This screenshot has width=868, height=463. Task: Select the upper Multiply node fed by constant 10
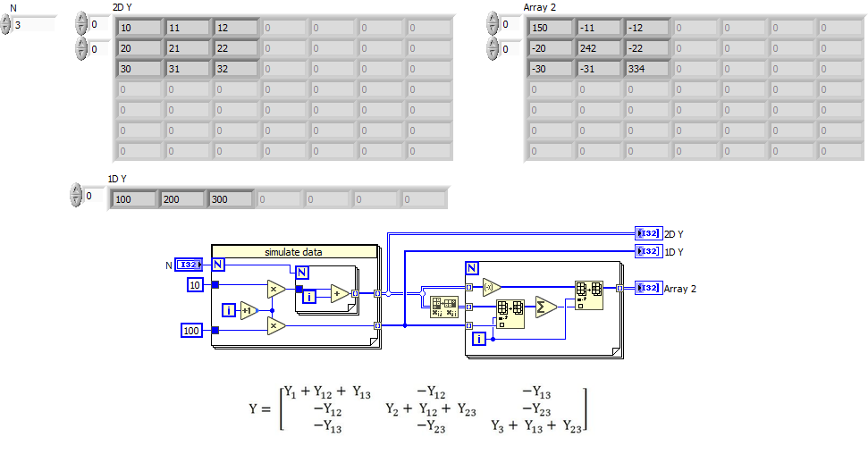click(x=275, y=289)
